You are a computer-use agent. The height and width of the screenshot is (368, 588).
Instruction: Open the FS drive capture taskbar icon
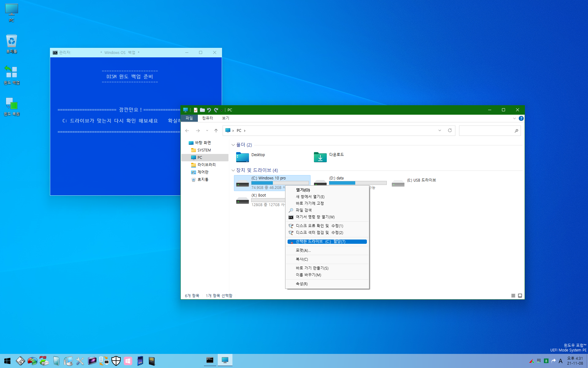[44, 361]
